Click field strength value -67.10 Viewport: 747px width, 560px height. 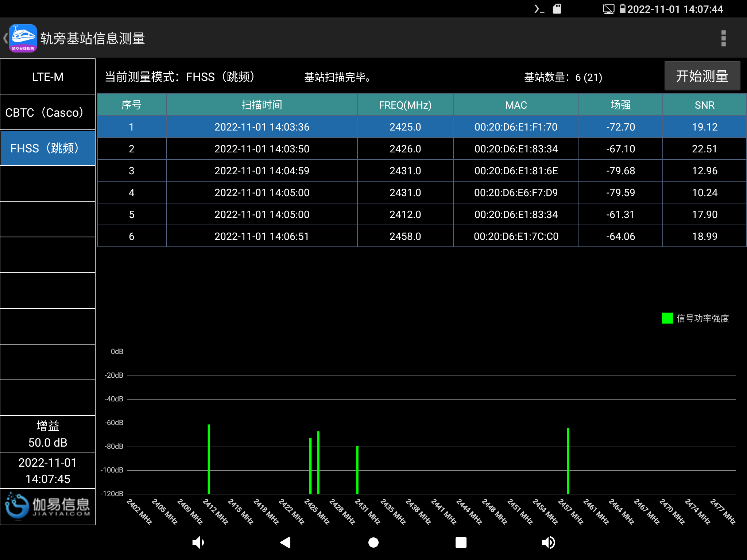click(x=621, y=149)
